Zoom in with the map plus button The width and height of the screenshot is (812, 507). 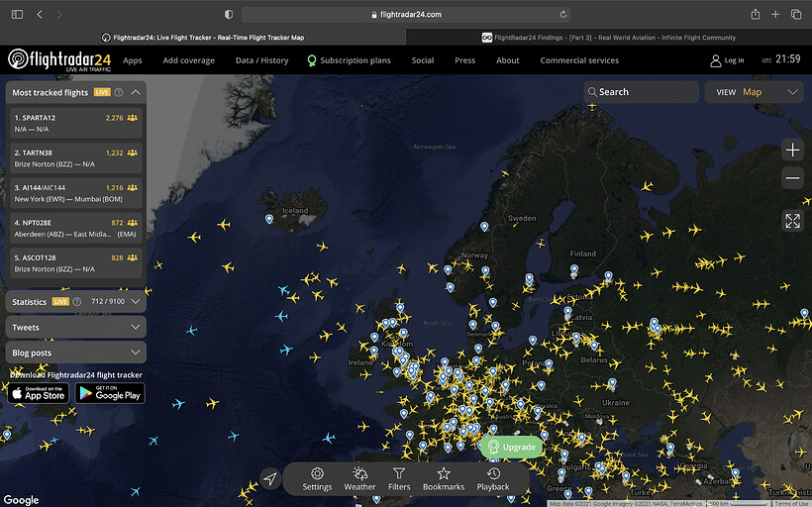792,151
